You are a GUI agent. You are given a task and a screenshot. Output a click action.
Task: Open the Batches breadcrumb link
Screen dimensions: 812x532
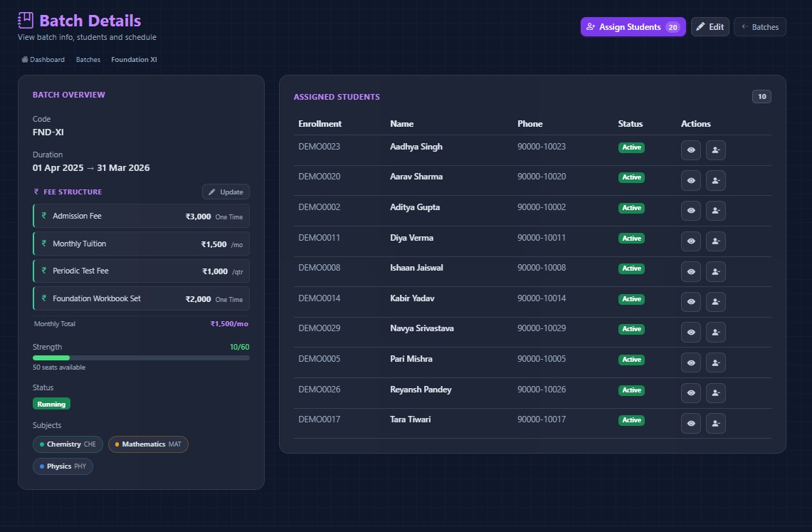88,60
